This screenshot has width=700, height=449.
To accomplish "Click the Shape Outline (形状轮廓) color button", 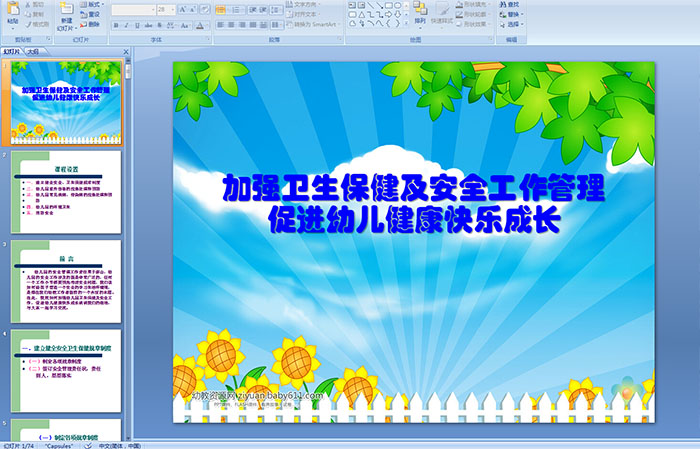I will pyautogui.click(x=473, y=14).
